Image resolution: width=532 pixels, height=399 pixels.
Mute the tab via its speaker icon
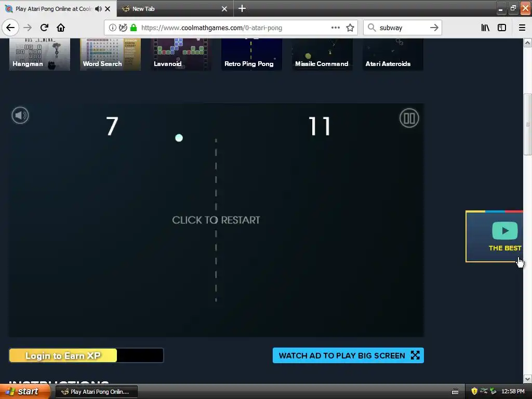click(x=98, y=9)
